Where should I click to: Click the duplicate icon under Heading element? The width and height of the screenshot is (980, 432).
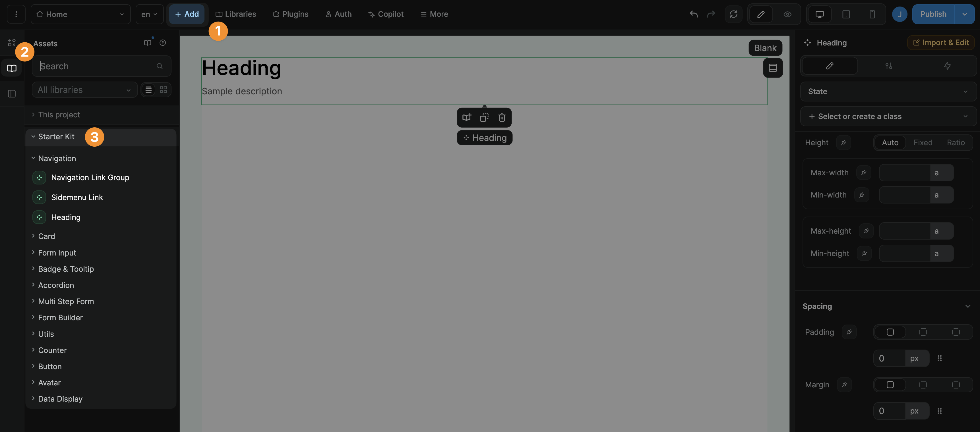tap(484, 117)
